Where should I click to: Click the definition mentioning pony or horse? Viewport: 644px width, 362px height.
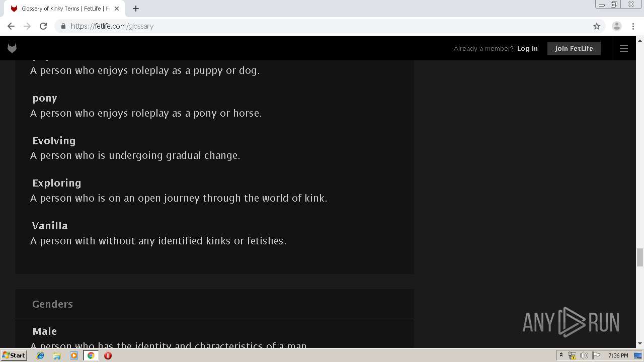tap(146, 113)
